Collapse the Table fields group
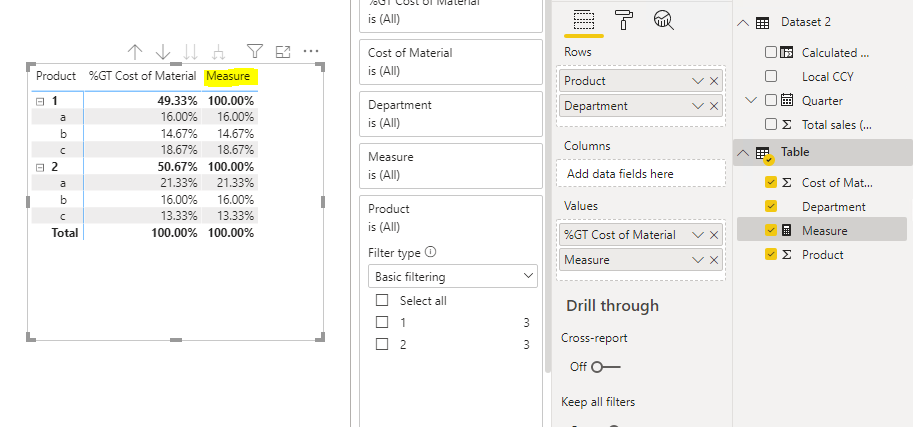Screen dimensions: 913x427 tap(742, 153)
